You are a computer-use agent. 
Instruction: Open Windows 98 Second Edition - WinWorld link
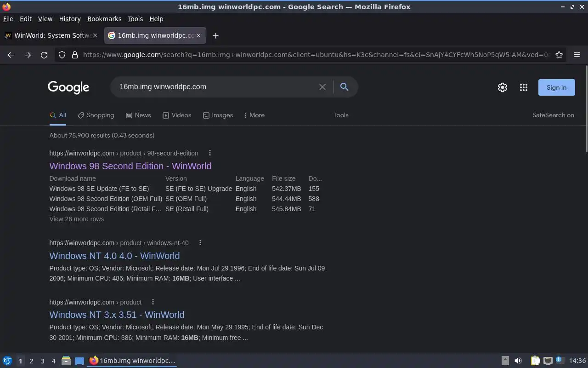pyautogui.click(x=130, y=166)
